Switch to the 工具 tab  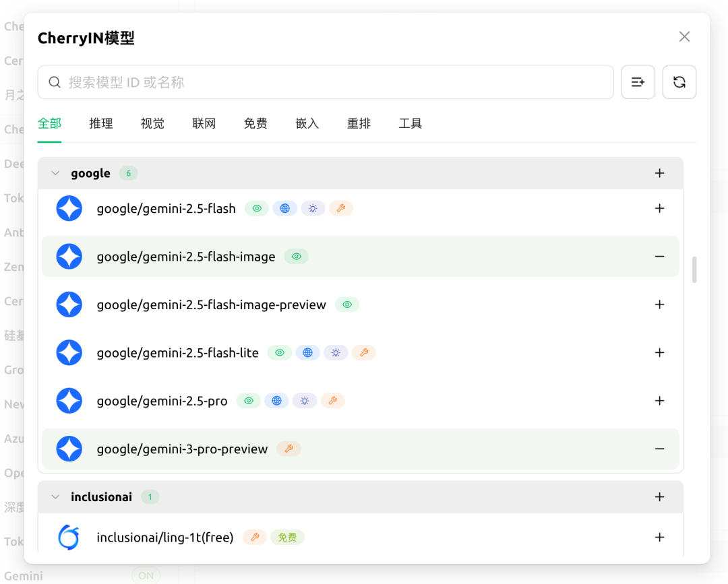(410, 124)
